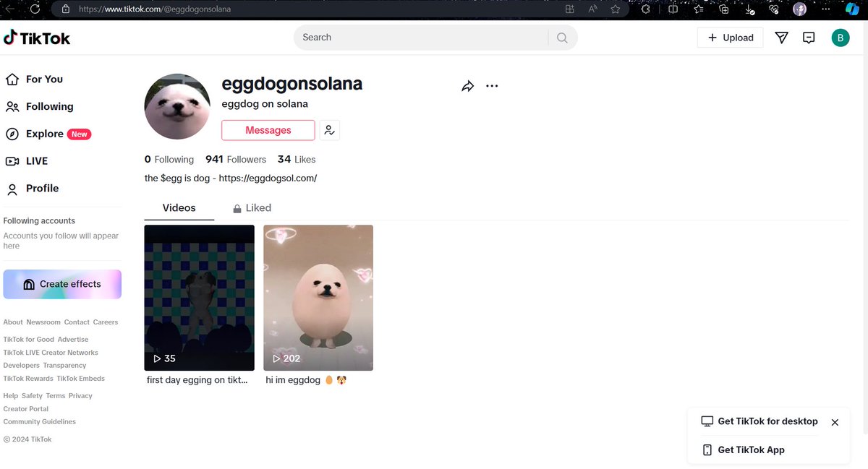The image size is (868, 469).
Task: Click the follow status person icon button
Action: point(329,130)
